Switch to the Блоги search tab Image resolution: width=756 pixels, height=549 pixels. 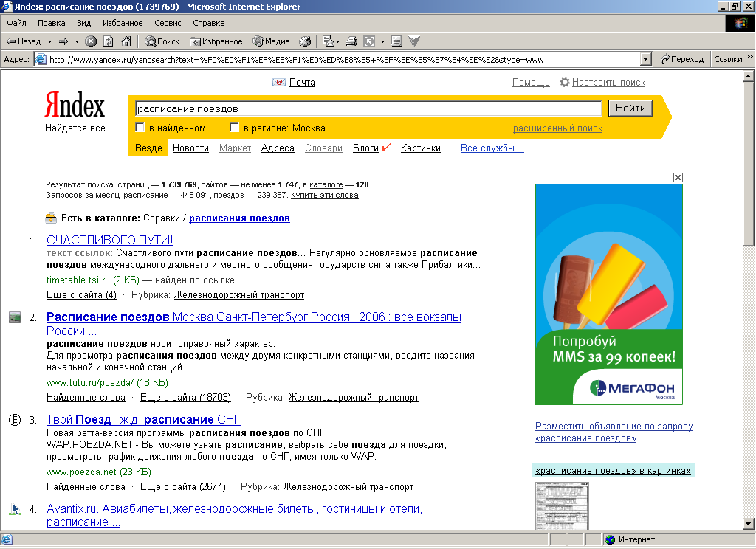point(365,148)
